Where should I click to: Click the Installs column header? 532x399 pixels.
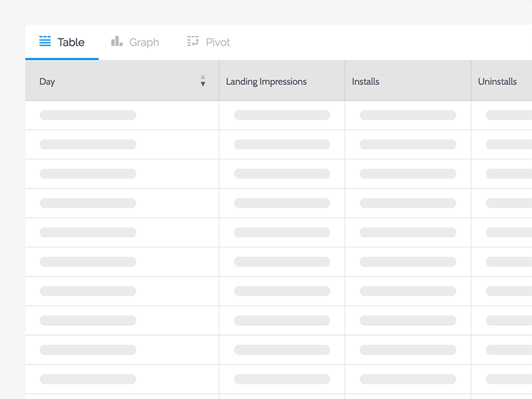[366, 82]
